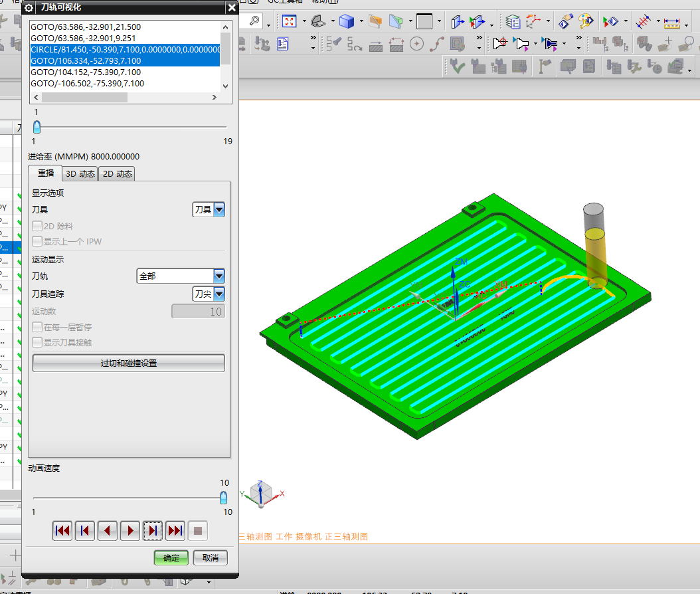This screenshot has height=594, width=700.
Task: Switch to the 3D 动态 tab
Action: pos(80,173)
